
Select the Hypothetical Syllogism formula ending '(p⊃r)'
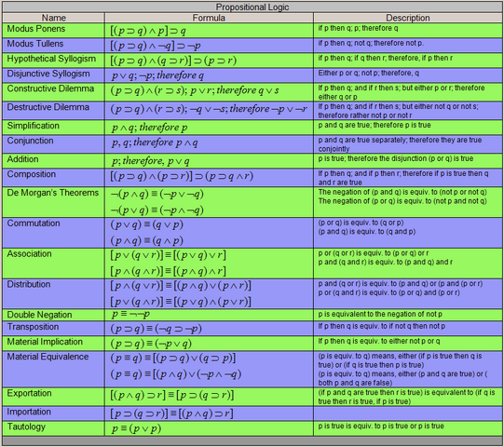coord(173,61)
